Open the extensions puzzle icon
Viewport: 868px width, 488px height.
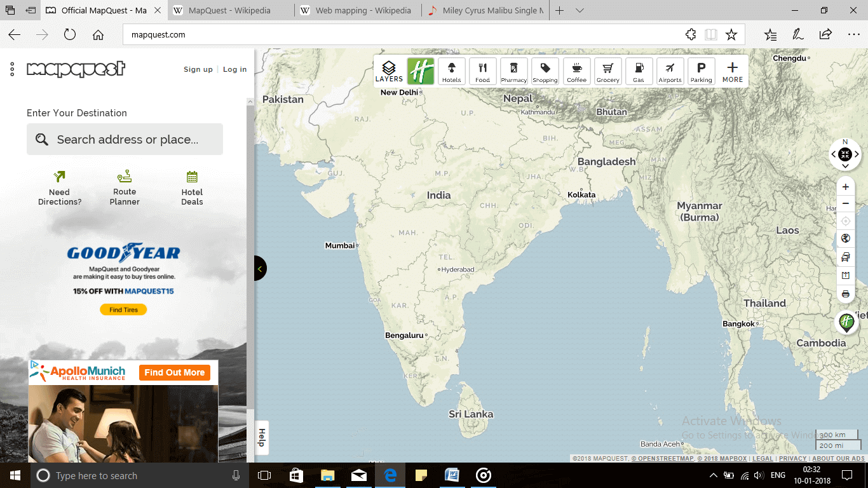(691, 35)
